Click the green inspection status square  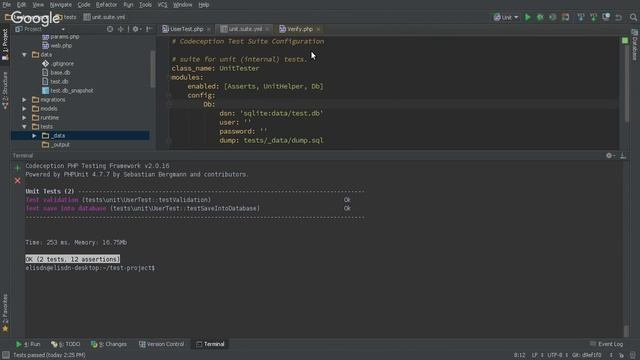point(625,40)
